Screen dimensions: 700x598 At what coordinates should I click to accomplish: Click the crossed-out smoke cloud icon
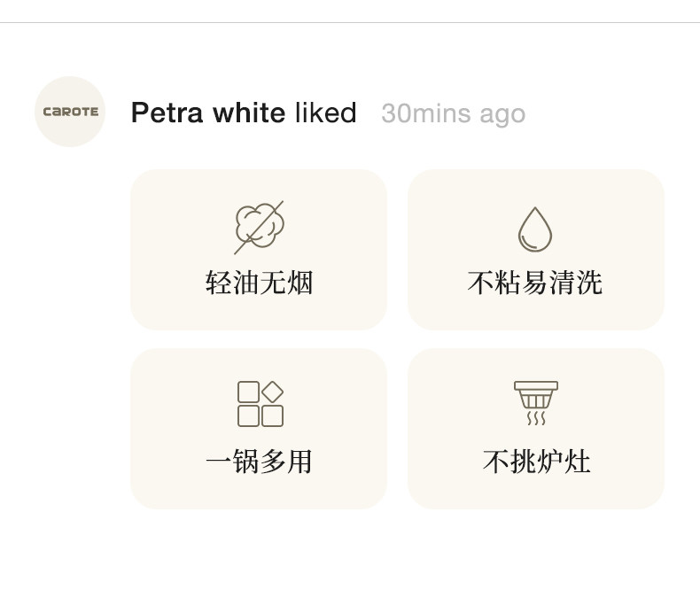[259, 227]
